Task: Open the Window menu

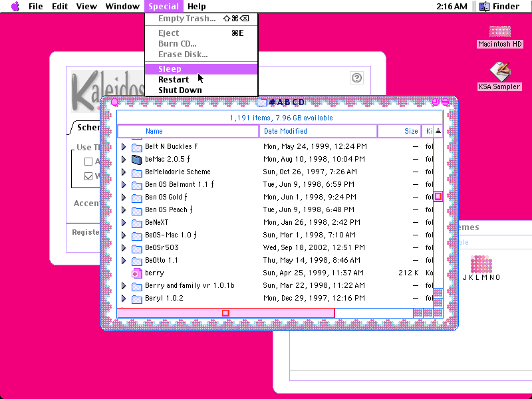Action: tap(122, 7)
